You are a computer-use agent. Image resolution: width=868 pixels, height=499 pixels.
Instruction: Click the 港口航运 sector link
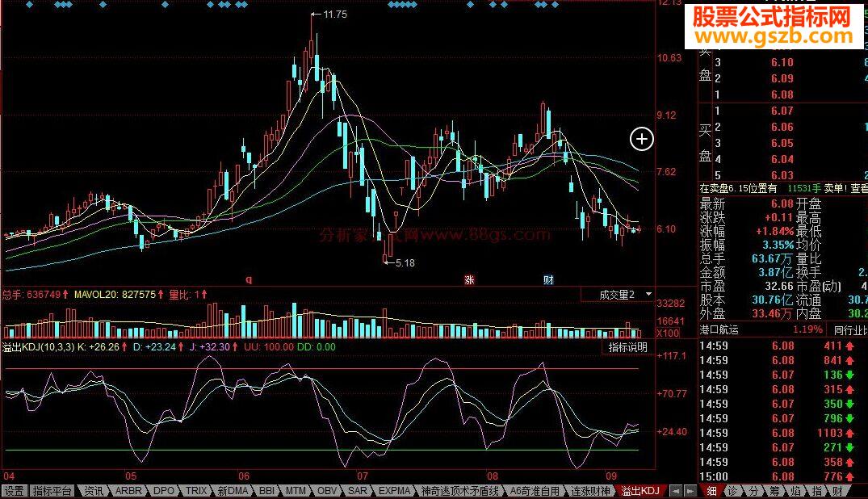(719, 330)
